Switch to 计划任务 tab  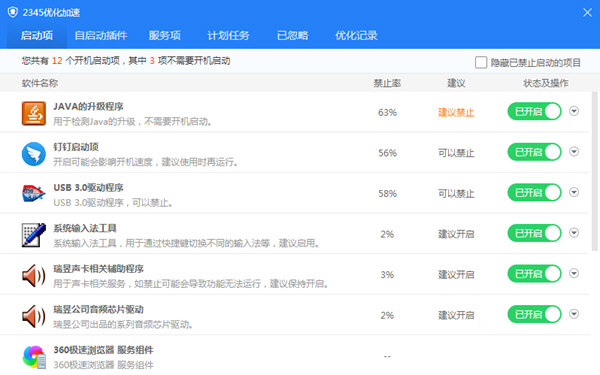click(228, 36)
